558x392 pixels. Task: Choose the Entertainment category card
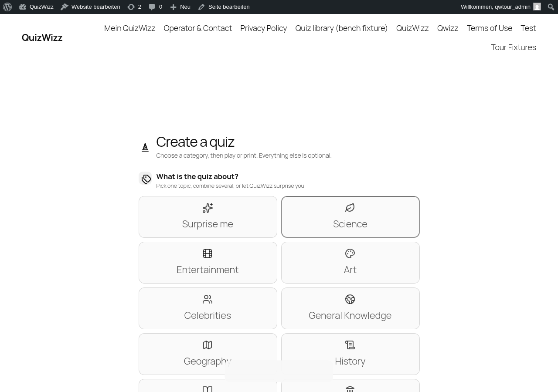[208, 263]
